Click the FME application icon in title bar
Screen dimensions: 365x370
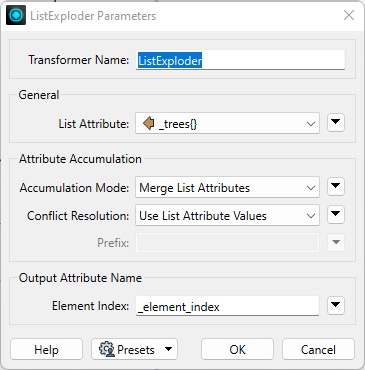(x=16, y=15)
